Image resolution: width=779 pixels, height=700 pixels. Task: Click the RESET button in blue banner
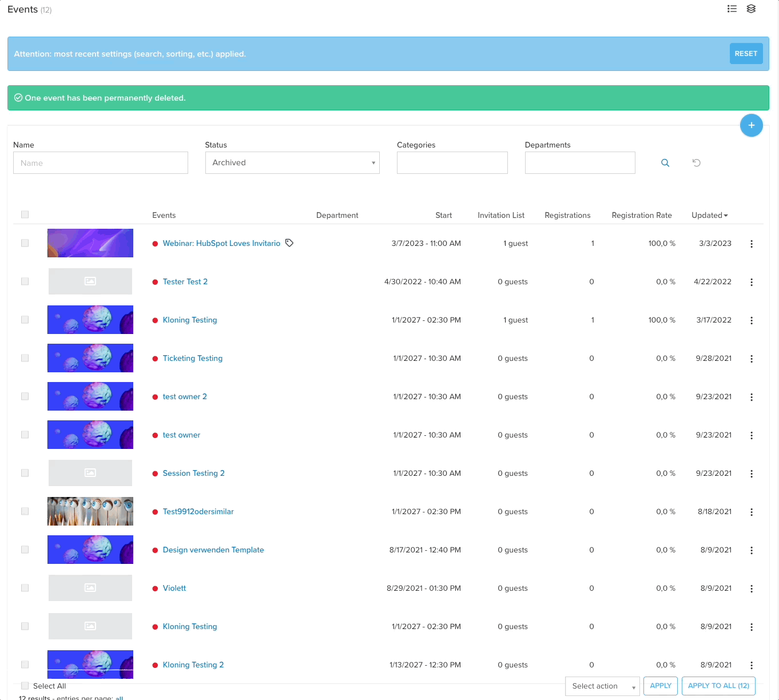(x=745, y=54)
